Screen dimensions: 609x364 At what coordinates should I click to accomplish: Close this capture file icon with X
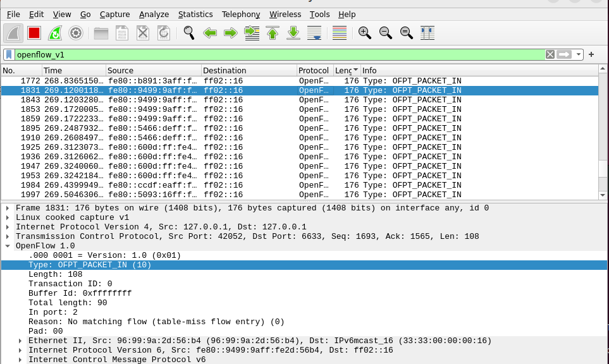click(143, 33)
